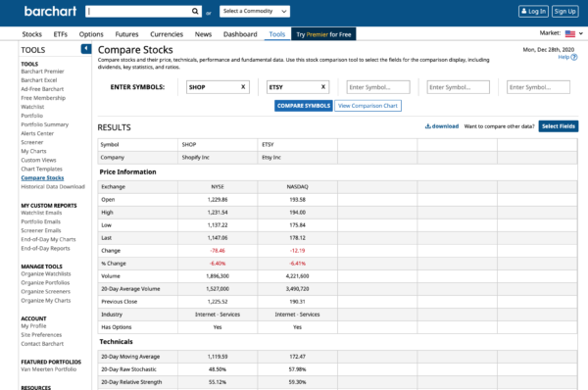This screenshot has width=588, height=390.
Task: Open Historical Data Download link
Action: [53, 187]
